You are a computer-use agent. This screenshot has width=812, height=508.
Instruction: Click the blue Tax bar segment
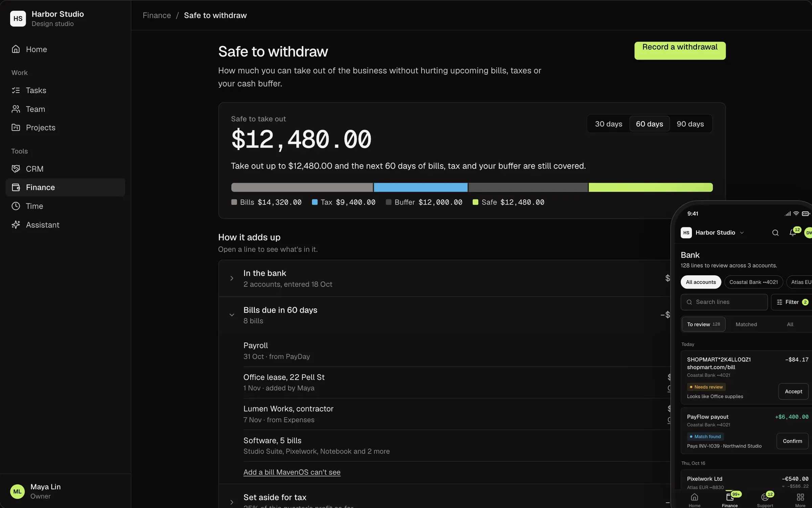(420, 187)
